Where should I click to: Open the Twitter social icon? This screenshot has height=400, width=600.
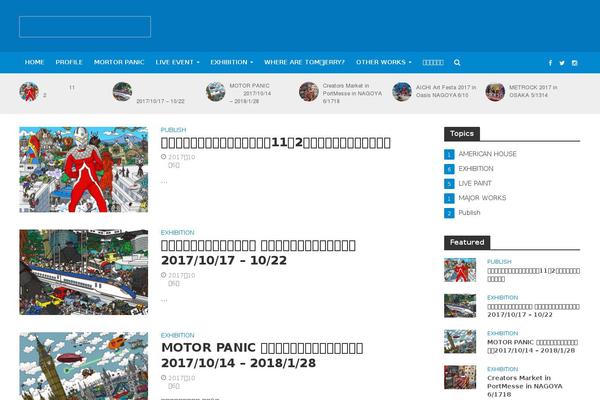click(x=562, y=63)
